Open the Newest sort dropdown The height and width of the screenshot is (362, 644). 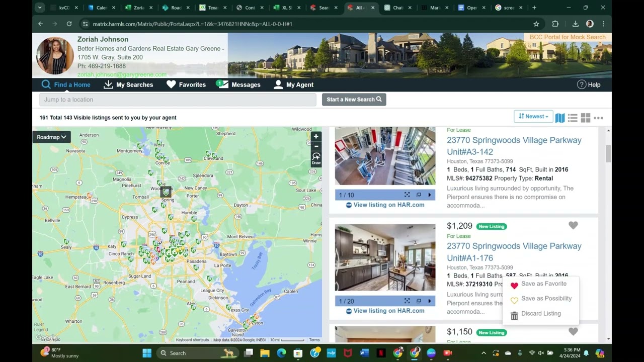click(x=533, y=116)
